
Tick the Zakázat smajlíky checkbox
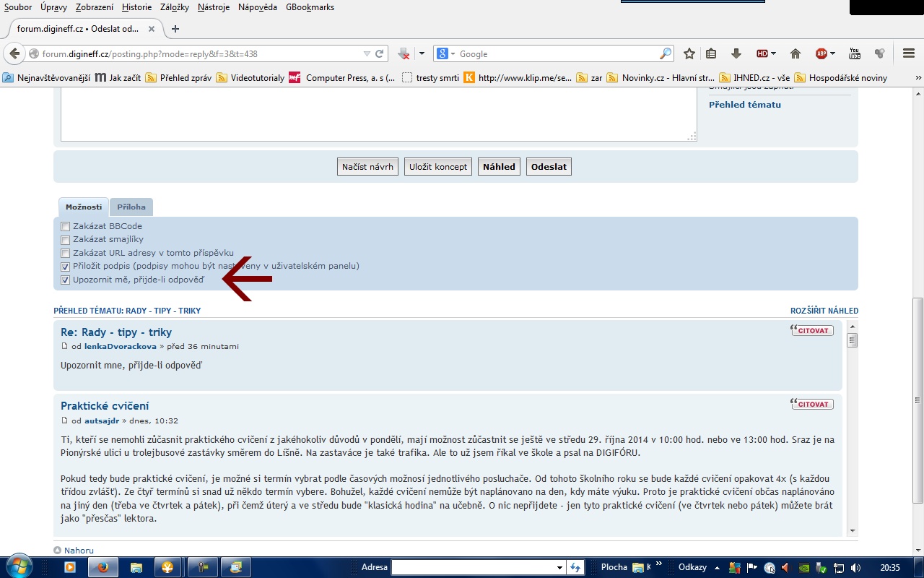(x=66, y=240)
